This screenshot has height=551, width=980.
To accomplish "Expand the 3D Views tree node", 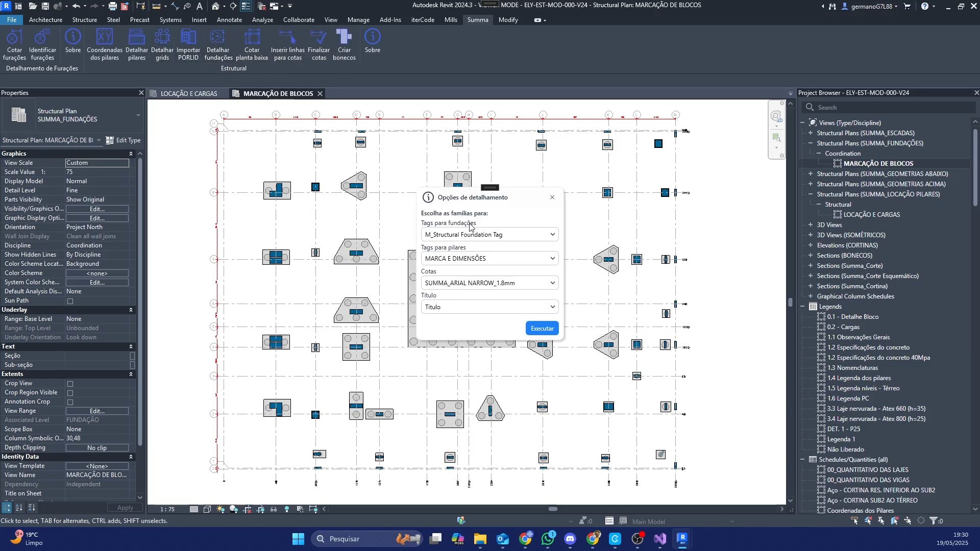I will pos(811,225).
